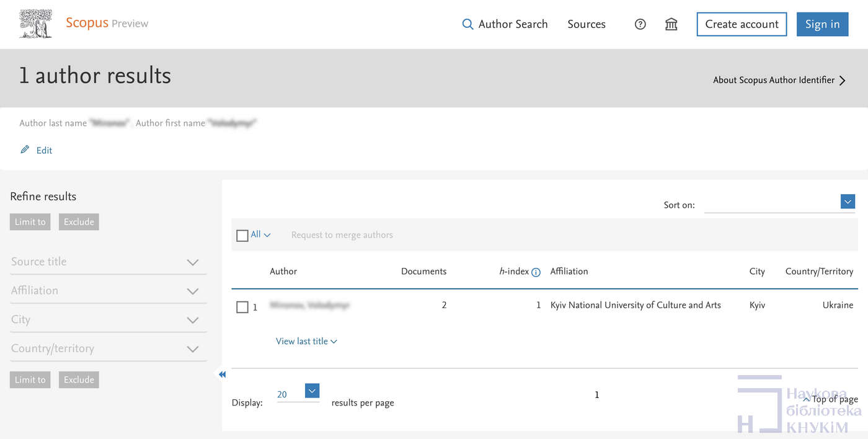Image resolution: width=868 pixels, height=439 pixels.
Task: Click the pencil Edit icon
Action: coord(25,150)
